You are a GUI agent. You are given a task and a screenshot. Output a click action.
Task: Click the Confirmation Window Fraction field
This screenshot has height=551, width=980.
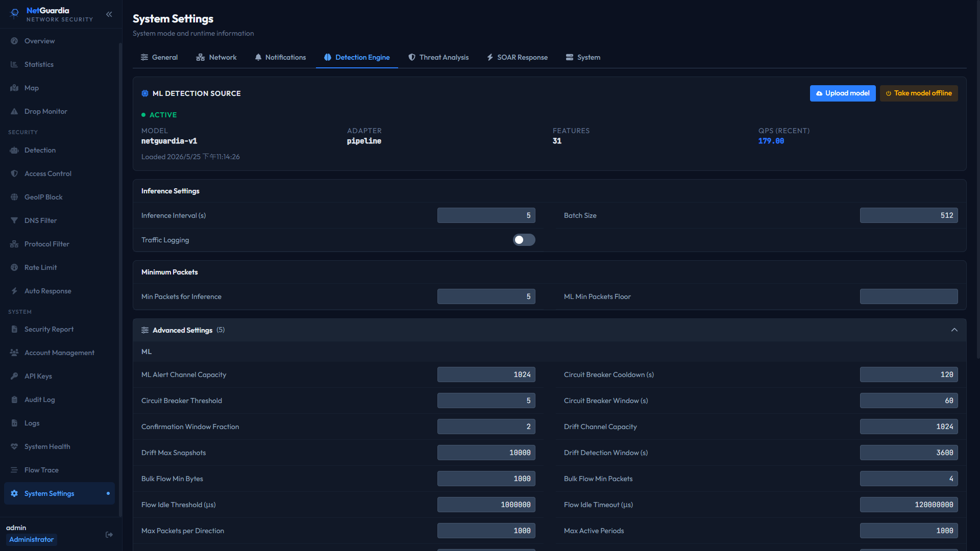point(486,427)
